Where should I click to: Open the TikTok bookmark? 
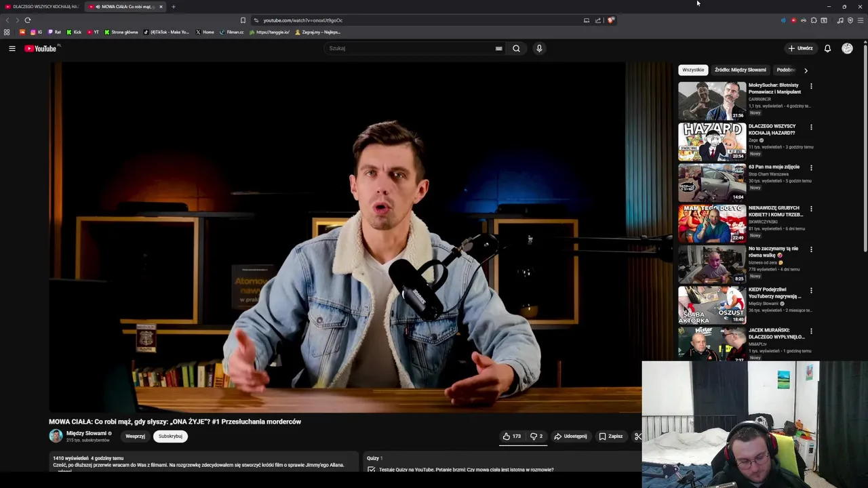tap(167, 32)
